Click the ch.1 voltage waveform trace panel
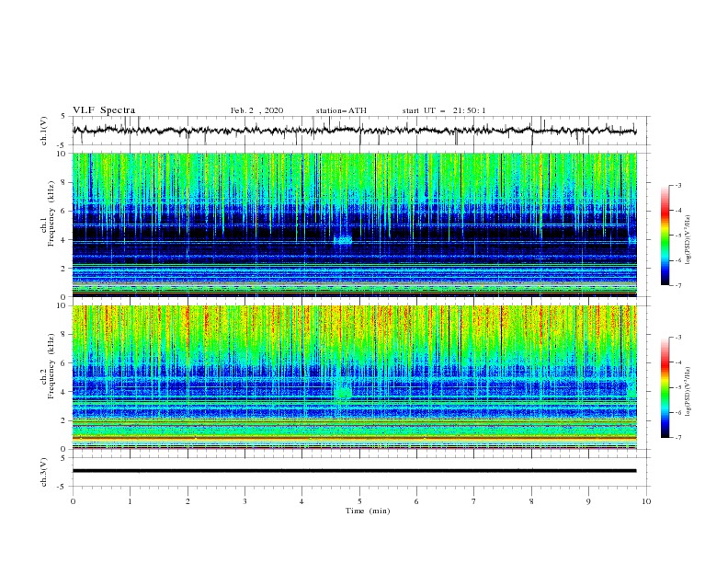The width and height of the screenshot is (728, 563). 360,131
